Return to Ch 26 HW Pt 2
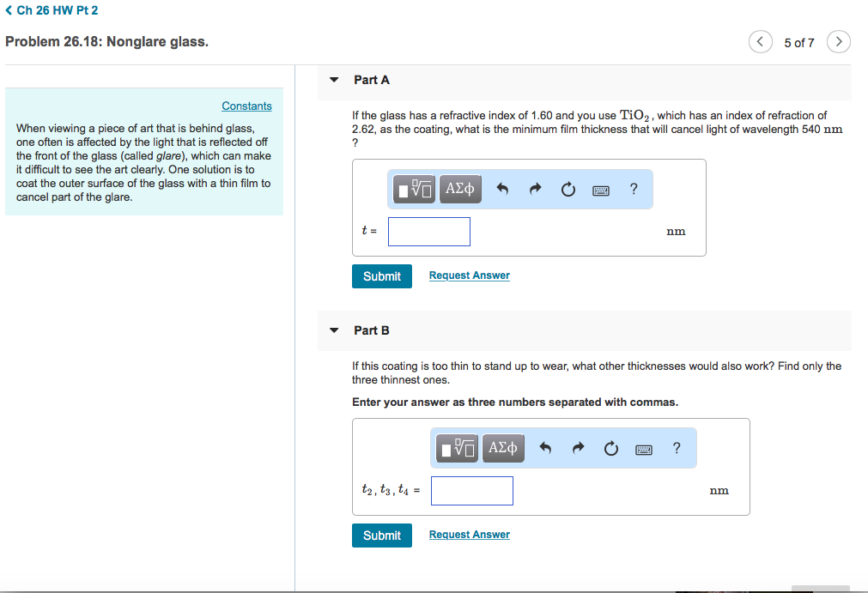The width and height of the screenshot is (868, 593). pyautogui.click(x=52, y=10)
